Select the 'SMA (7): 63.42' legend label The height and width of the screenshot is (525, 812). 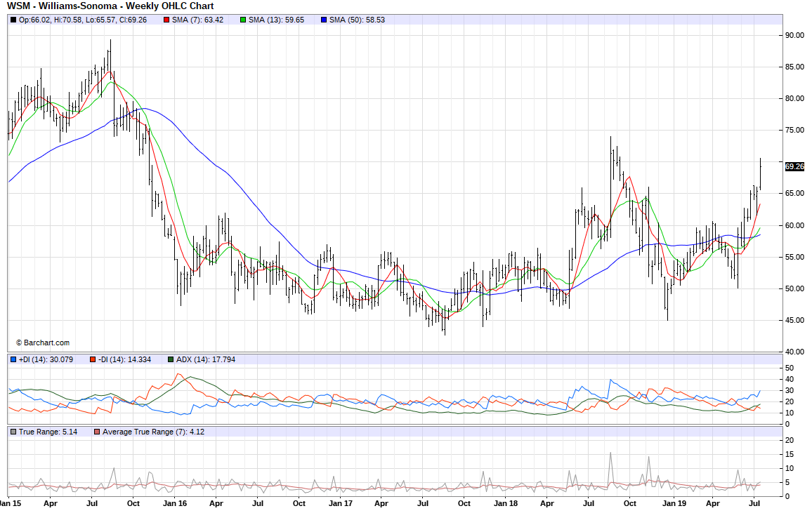click(198, 20)
